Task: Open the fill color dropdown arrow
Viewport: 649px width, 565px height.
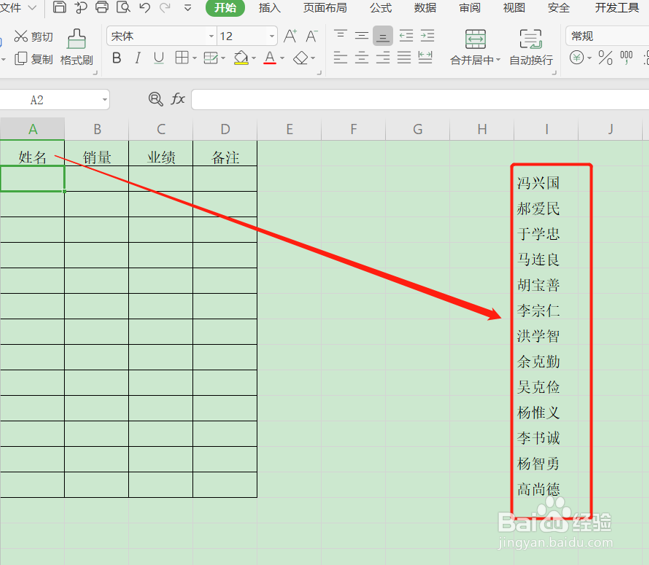Action: point(254,58)
